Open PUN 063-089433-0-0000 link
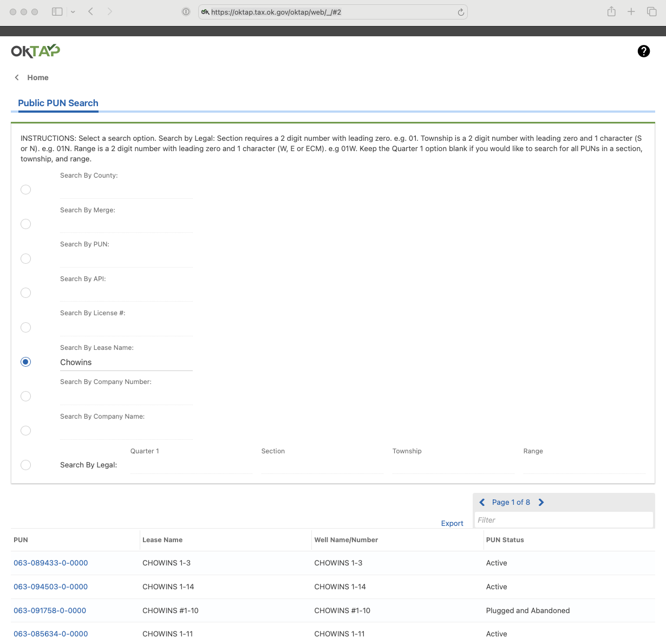The image size is (666, 644). (x=50, y=563)
